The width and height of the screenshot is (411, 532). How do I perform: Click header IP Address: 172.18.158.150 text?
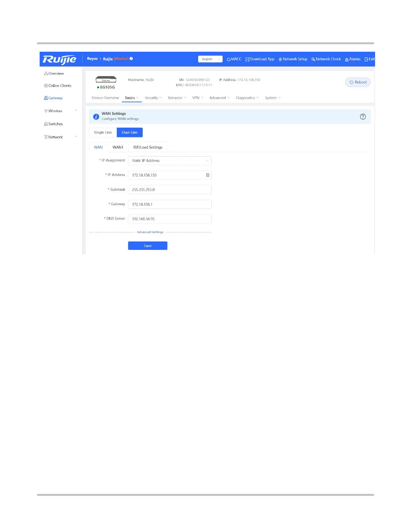pos(240,80)
